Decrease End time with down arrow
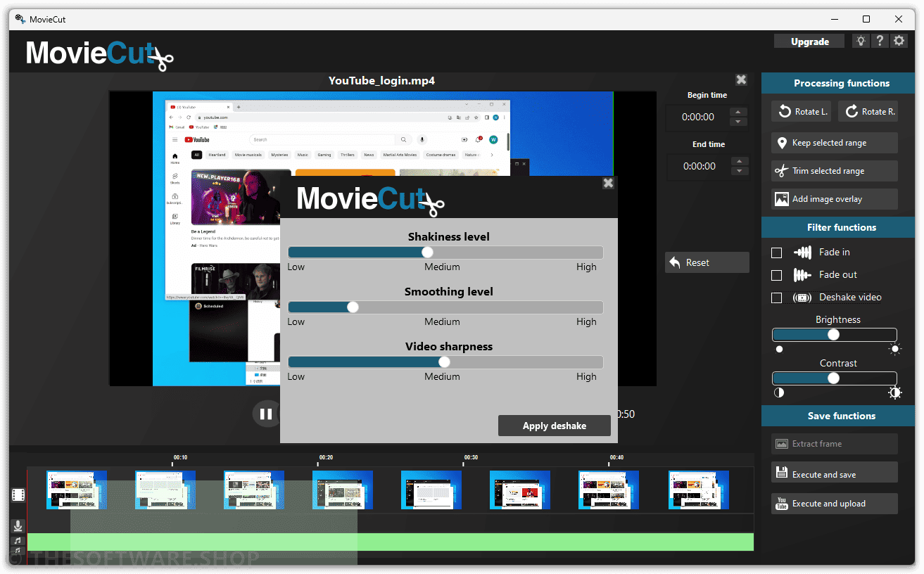Image resolution: width=924 pixels, height=574 pixels. click(x=738, y=172)
